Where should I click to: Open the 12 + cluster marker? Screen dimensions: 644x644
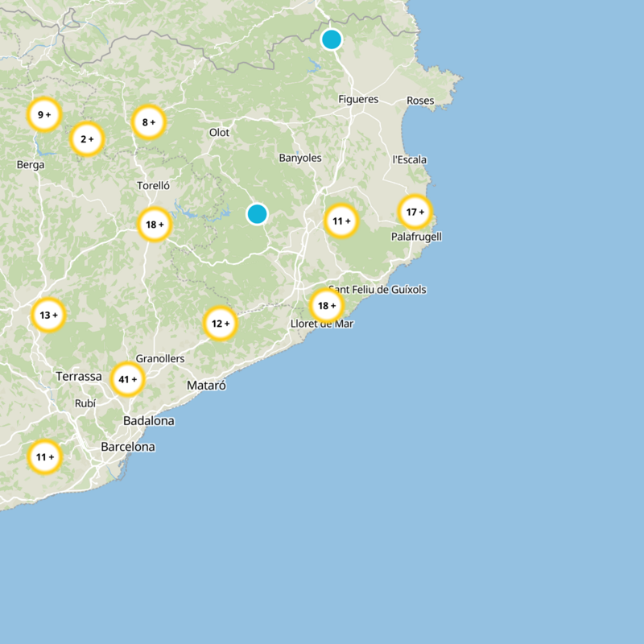(x=221, y=324)
